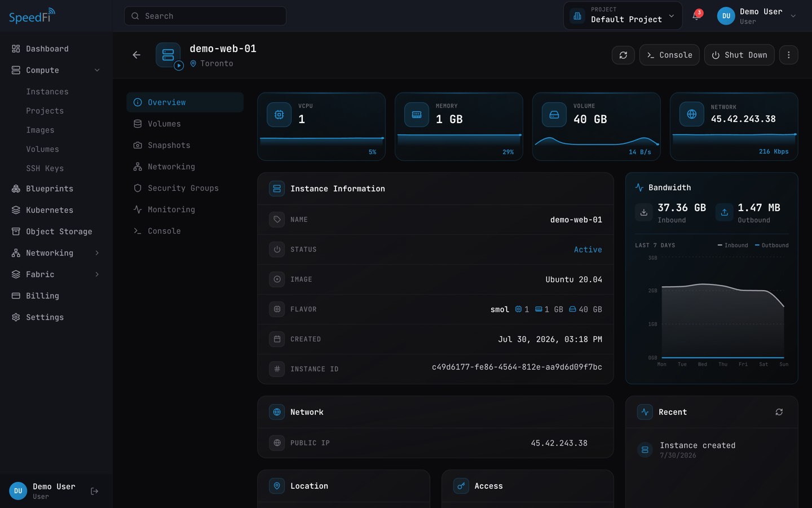Open the three-dot more actions menu
812x508 pixels.
[x=788, y=55]
